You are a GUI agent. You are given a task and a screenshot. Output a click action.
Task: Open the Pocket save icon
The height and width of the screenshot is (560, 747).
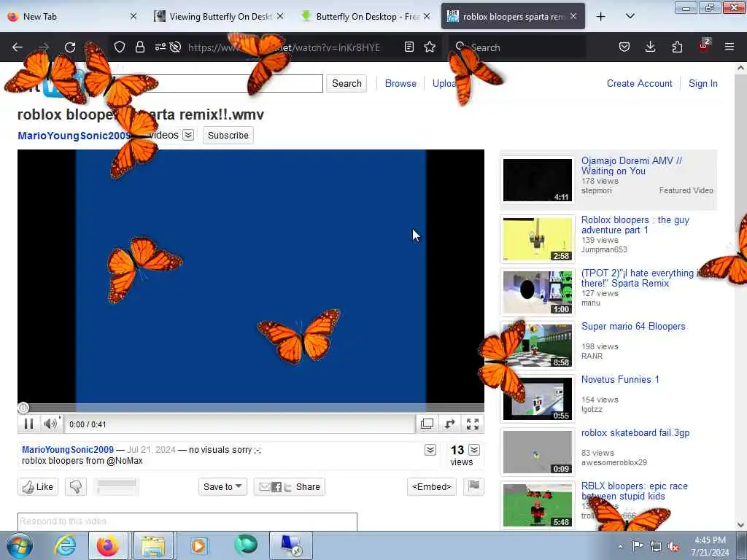(624, 47)
